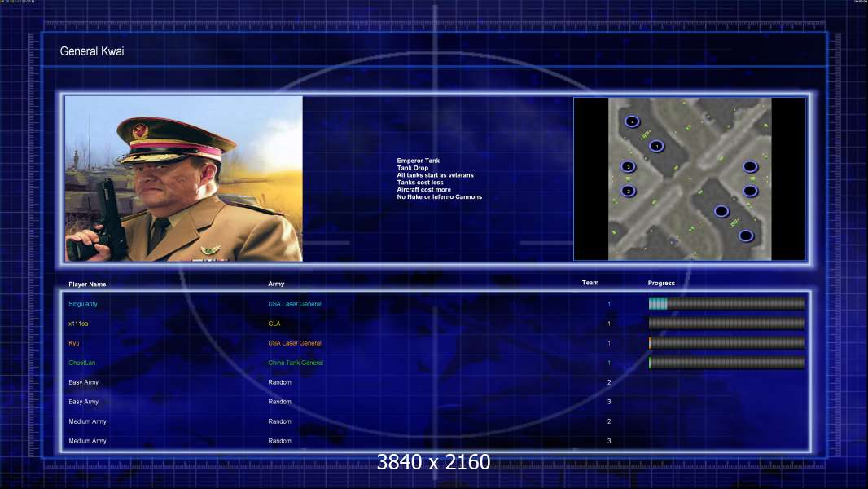Click the 'Aircraft cost more' line

(423, 189)
